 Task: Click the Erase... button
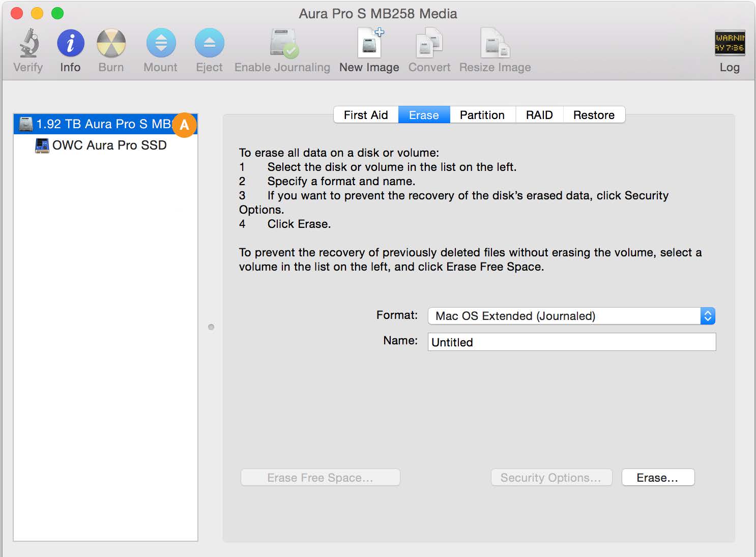point(657,477)
